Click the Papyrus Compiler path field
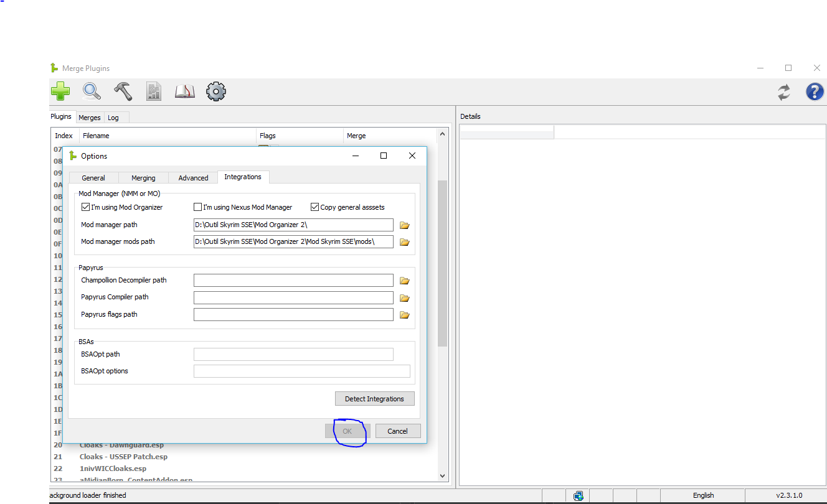Screen dimensions: 827x504 [293, 297]
